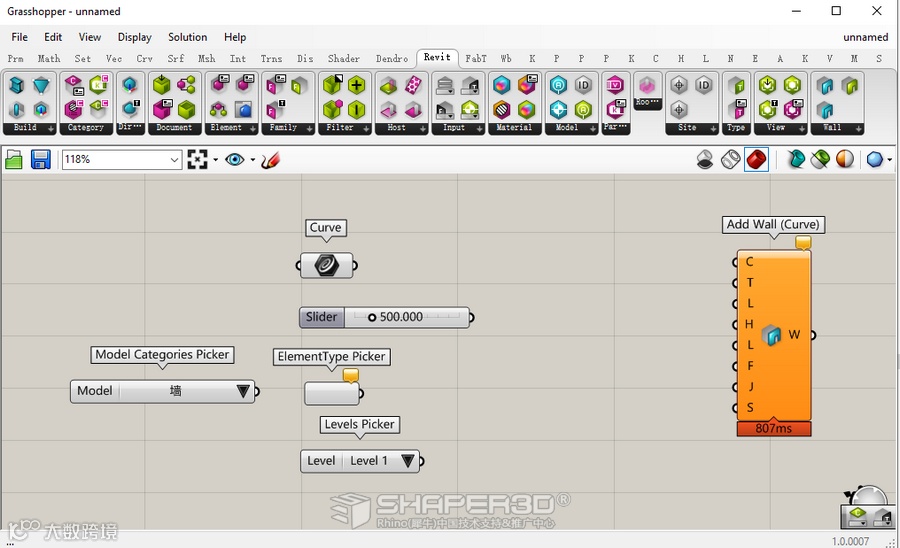Click the Slider name label
This screenshot has height=548, width=900.
click(321, 317)
